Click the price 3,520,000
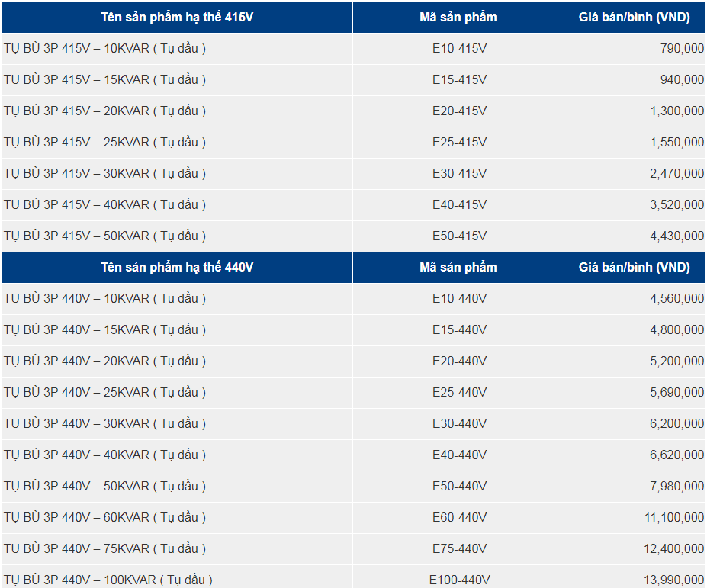Image resolution: width=707 pixels, height=588 pixels. (676, 204)
